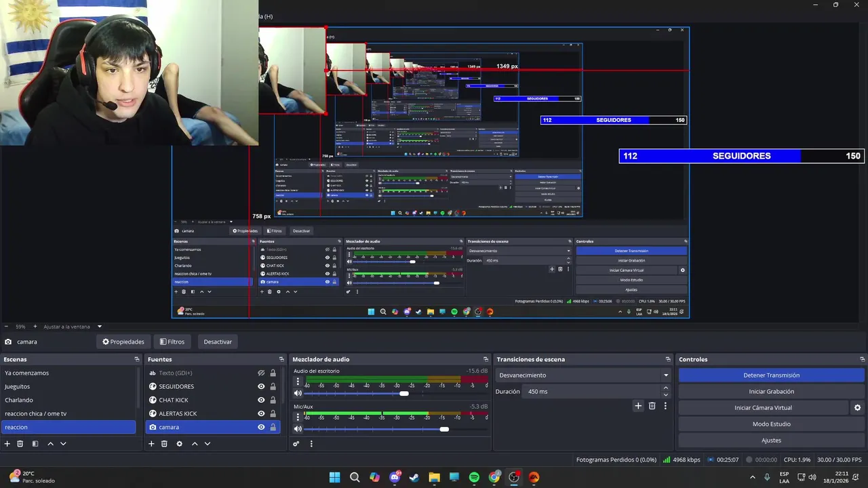Click Audio del escritorio volume slider handle
The width and height of the screenshot is (868, 488).
coord(404,393)
